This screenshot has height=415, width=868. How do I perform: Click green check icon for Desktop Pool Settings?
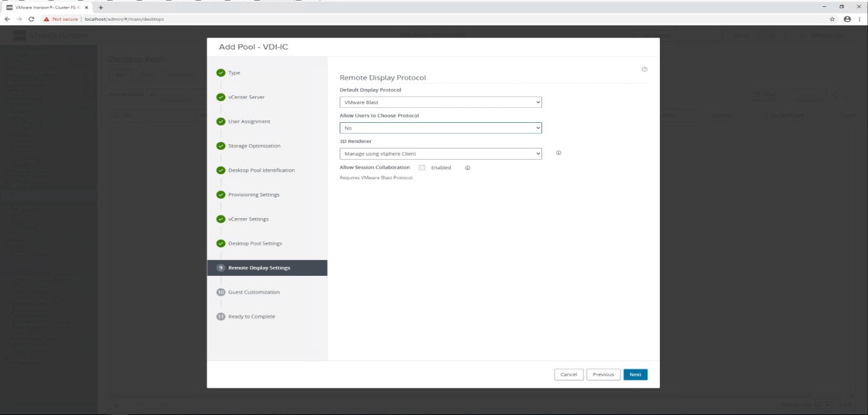click(x=221, y=243)
